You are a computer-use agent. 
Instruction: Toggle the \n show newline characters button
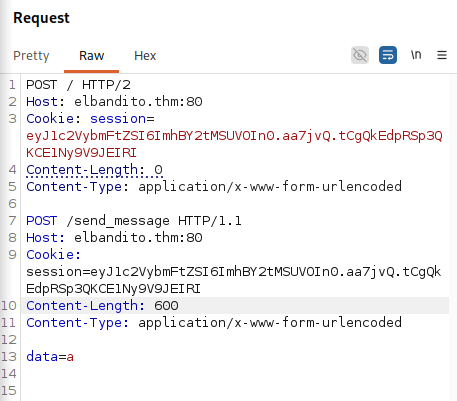416,55
